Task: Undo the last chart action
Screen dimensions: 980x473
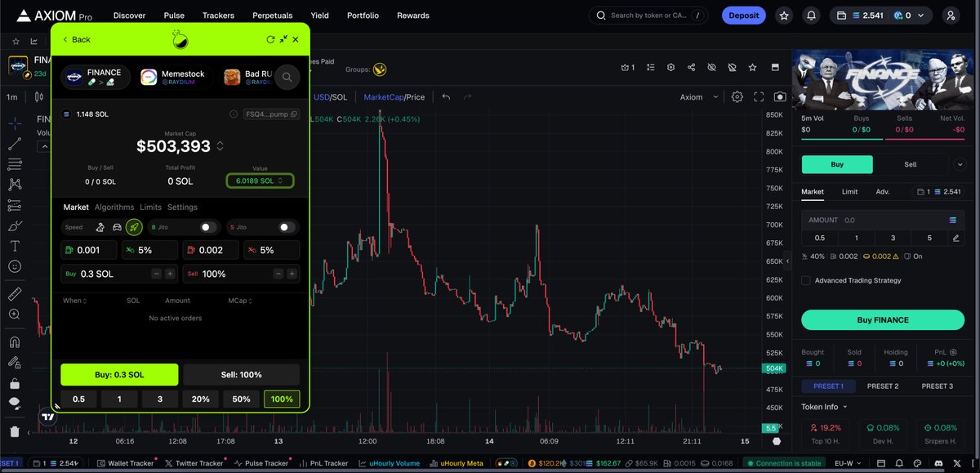Action: (446, 96)
